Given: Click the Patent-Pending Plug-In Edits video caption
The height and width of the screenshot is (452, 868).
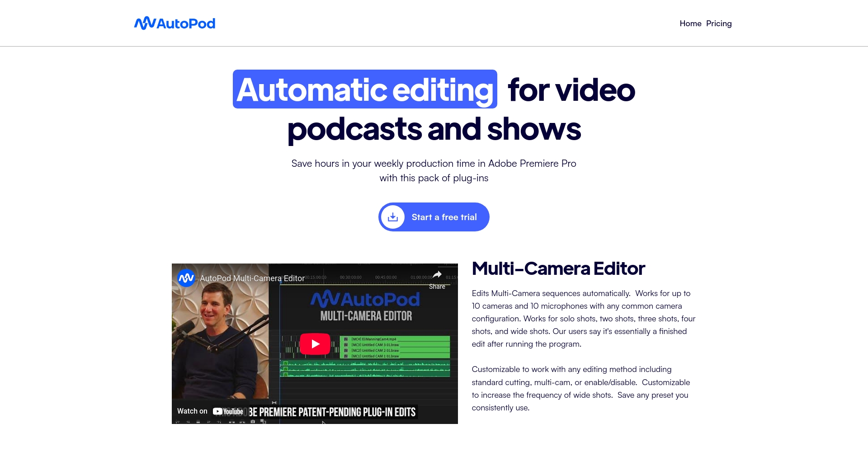Looking at the screenshot, I should [x=332, y=412].
